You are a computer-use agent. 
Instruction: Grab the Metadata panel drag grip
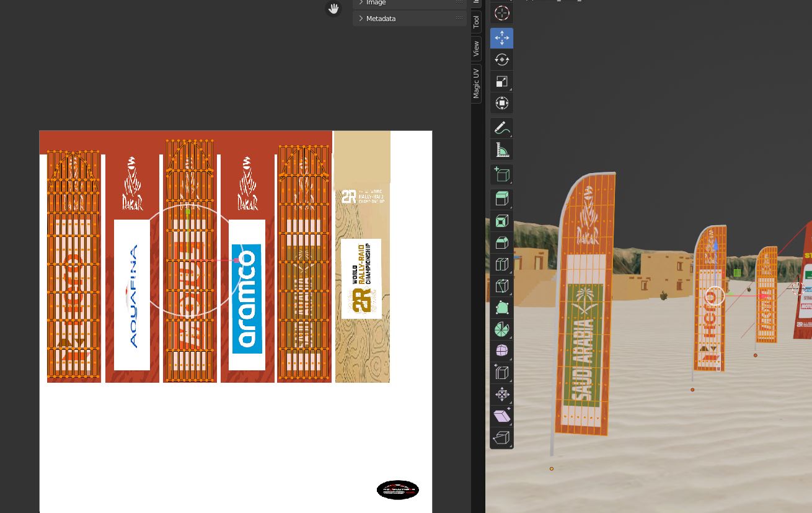tap(459, 19)
